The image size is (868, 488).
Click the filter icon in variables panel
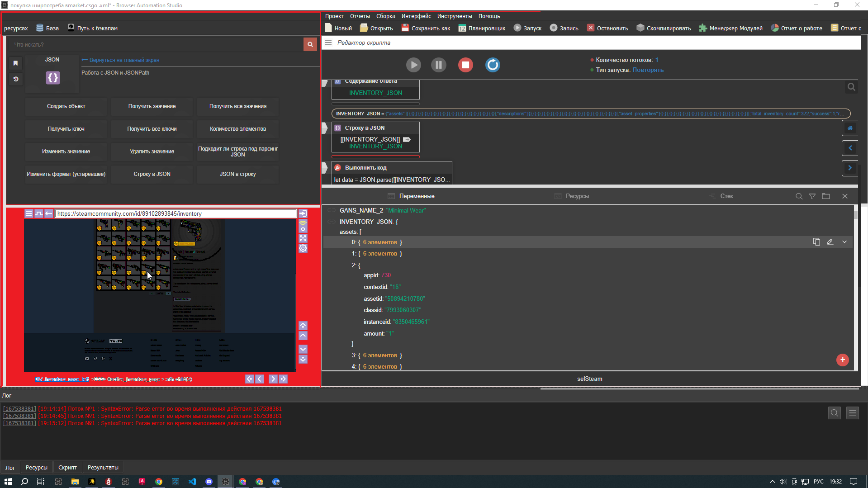812,196
